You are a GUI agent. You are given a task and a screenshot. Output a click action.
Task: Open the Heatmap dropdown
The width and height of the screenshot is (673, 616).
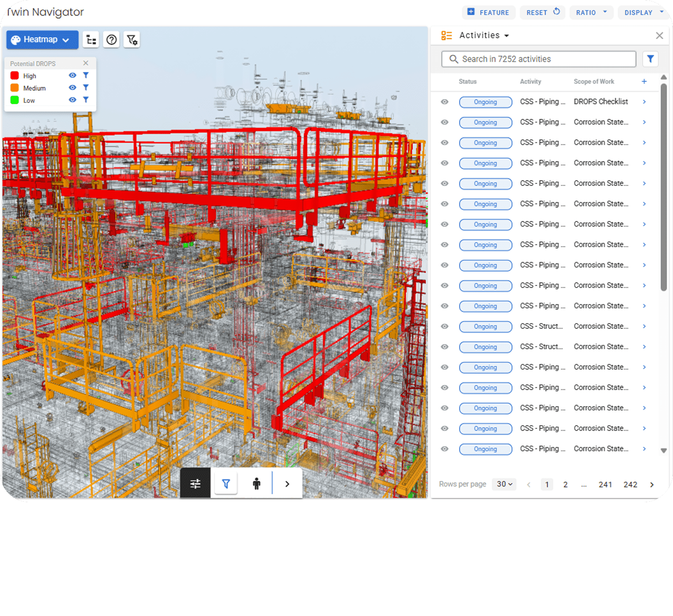(42, 40)
